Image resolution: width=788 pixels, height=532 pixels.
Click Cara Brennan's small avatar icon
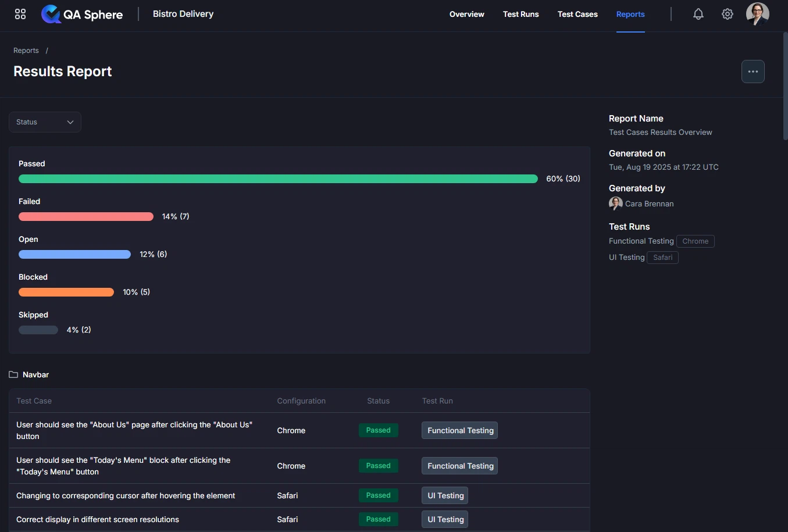pos(615,203)
